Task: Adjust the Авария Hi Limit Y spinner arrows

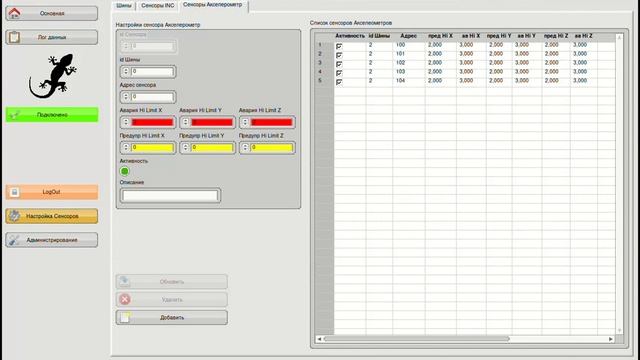Action: (185, 122)
